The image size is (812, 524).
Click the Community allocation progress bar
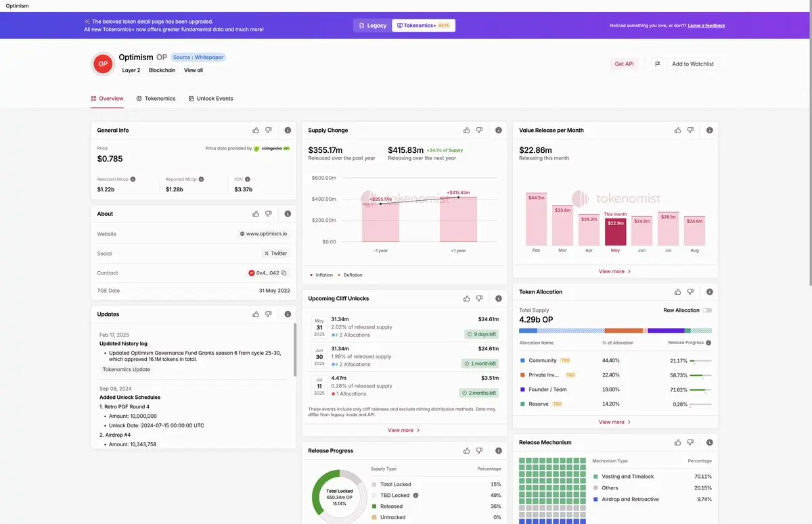click(x=701, y=360)
